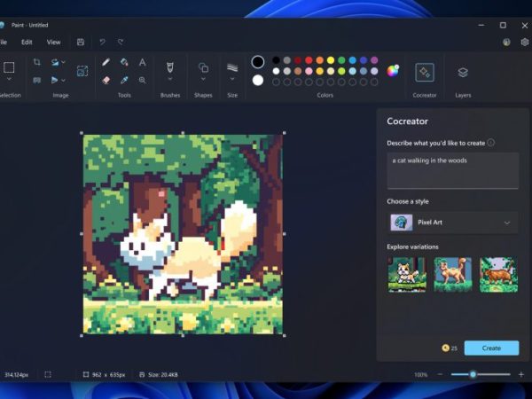Click the Save icon
Screen dimensions: 532x399
point(81,42)
